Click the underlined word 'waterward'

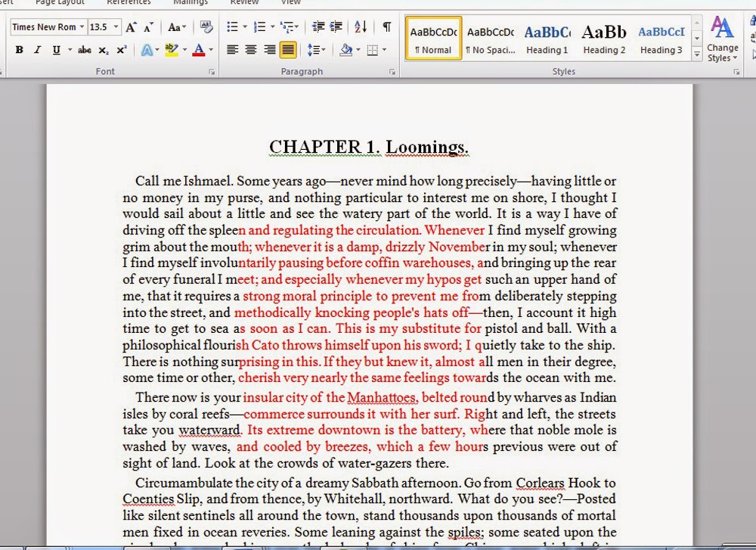pyautogui.click(x=209, y=430)
